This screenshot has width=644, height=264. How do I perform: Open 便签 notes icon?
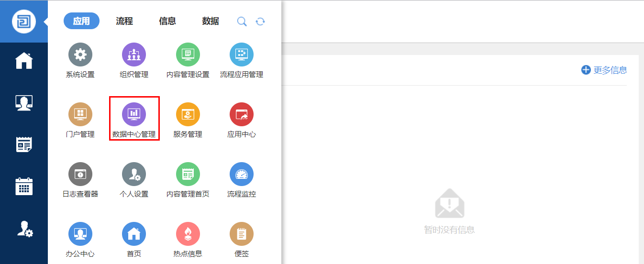click(242, 234)
